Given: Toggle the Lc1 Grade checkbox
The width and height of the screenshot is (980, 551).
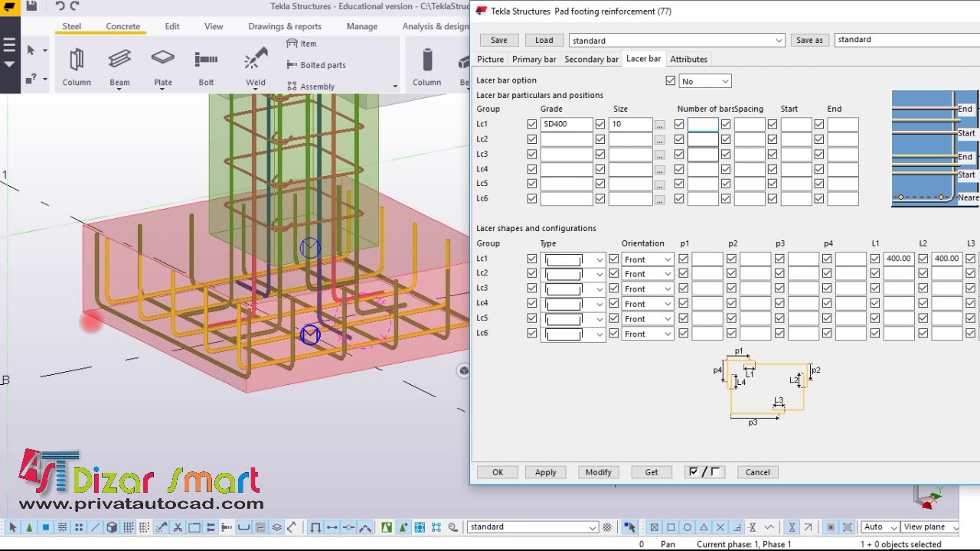Looking at the screenshot, I should point(532,124).
